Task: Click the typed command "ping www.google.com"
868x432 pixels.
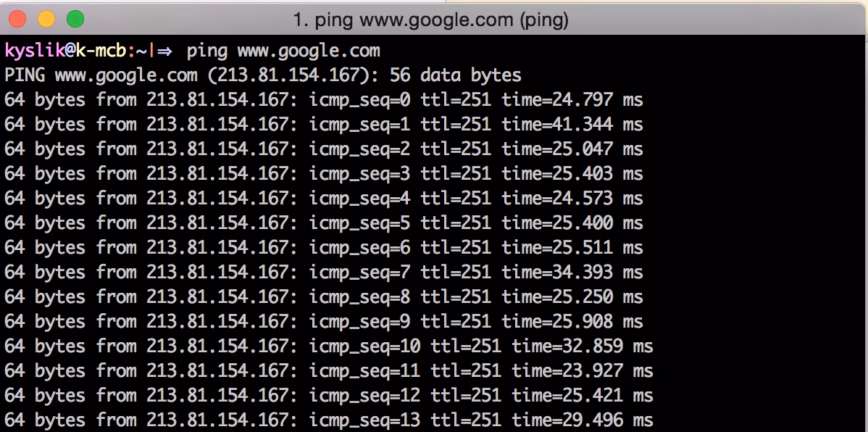Action: tap(283, 51)
